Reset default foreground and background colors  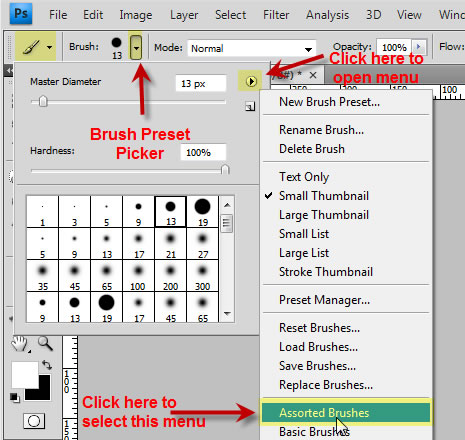point(15,397)
